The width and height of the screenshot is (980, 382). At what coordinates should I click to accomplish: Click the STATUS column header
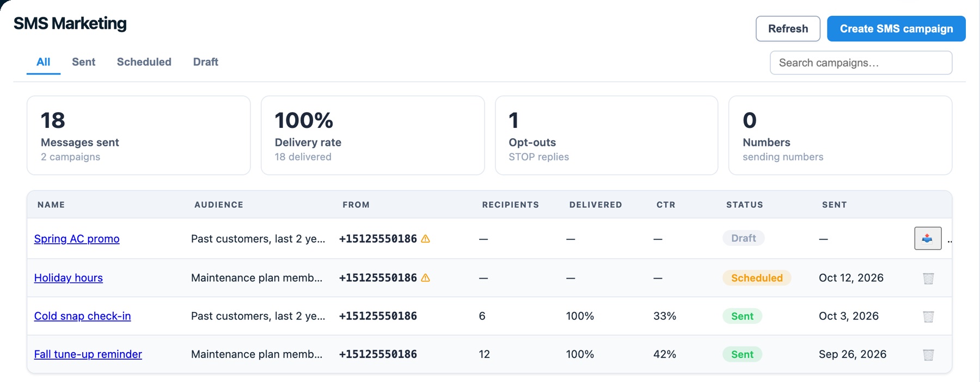click(745, 205)
